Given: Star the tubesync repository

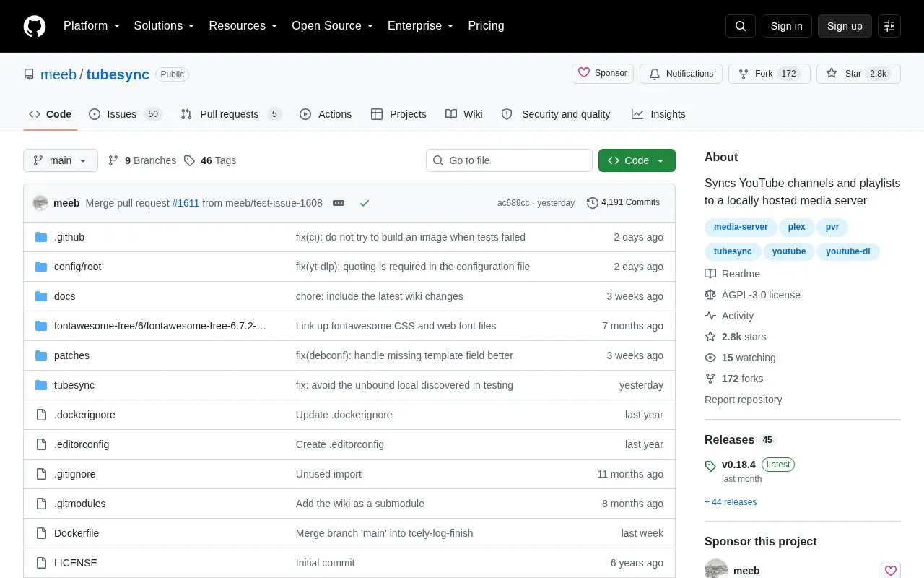Looking at the screenshot, I should point(858,74).
